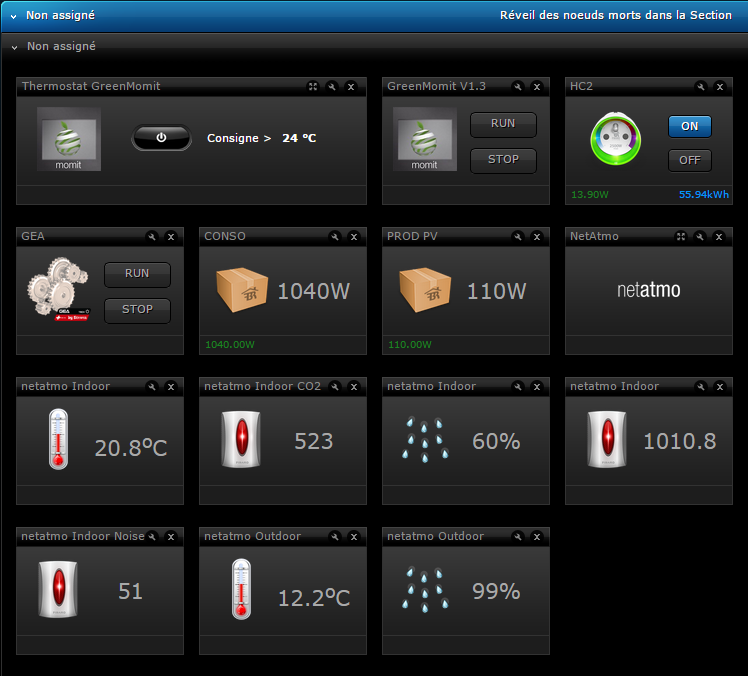Turn the HC2 plug OFF
This screenshot has width=748, height=676.
coord(690,160)
